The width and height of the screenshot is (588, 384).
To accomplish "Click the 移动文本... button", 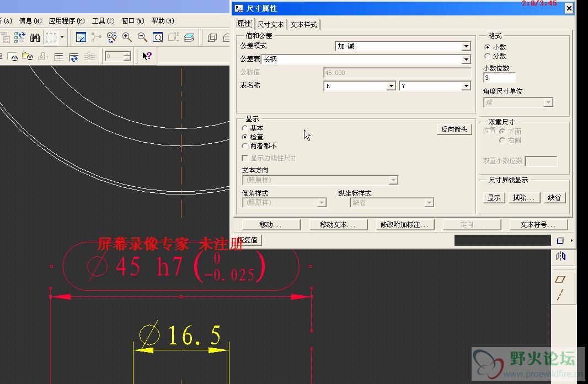I will click(338, 225).
